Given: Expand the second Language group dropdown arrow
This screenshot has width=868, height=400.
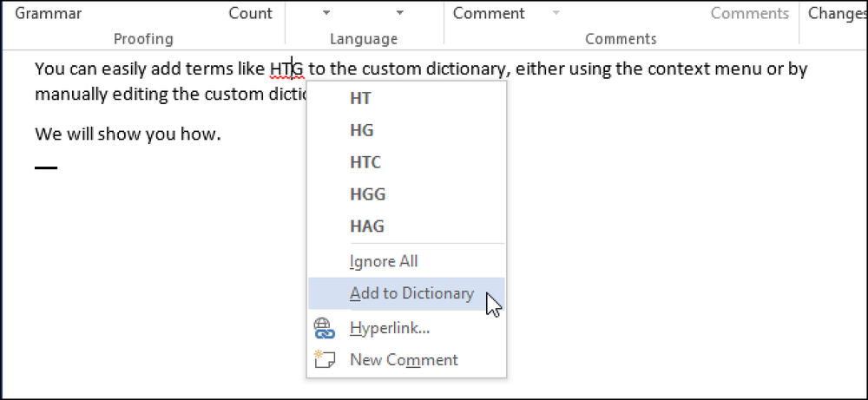Looking at the screenshot, I should (399, 13).
